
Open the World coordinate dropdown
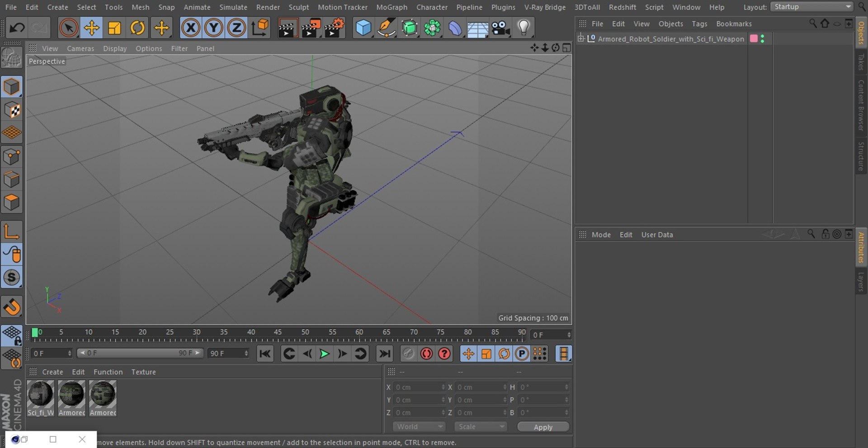419,427
